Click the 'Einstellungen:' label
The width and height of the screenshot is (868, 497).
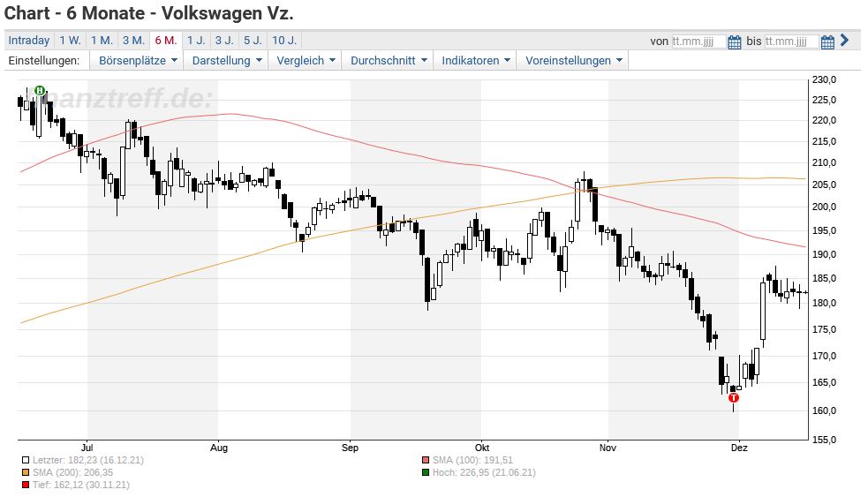coord(44,61)
